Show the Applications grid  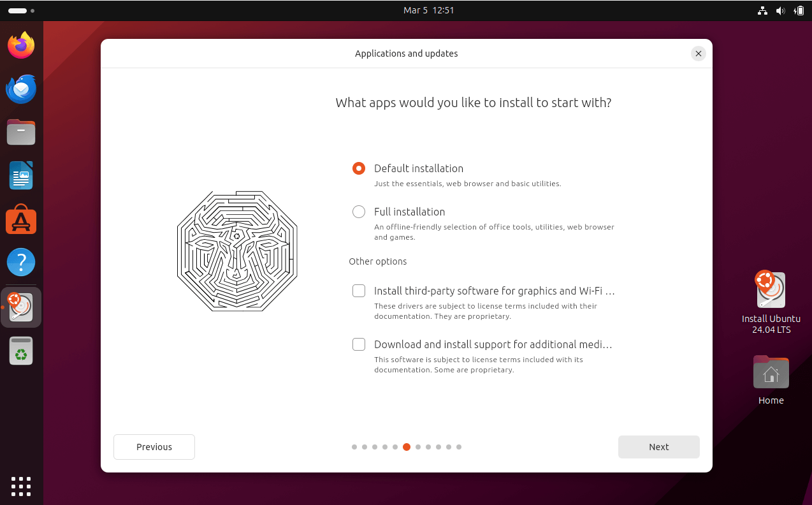click(x=21, y=487)
